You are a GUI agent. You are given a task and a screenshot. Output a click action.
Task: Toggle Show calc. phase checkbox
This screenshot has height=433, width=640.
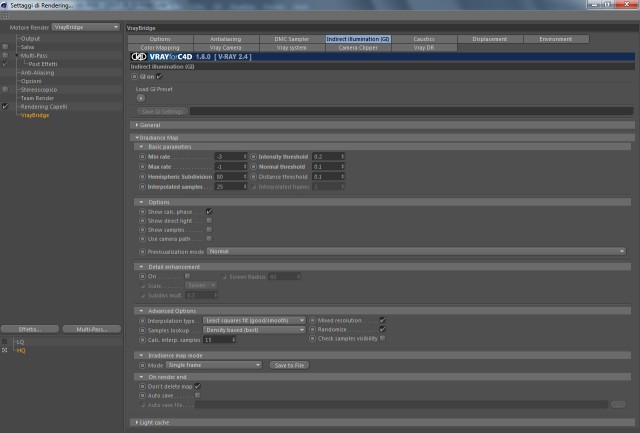tap(209, 211)
